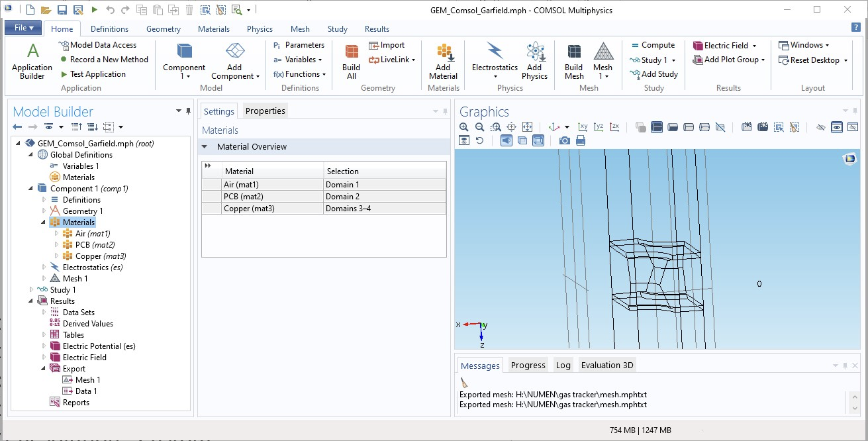Click print icon in Graphics toolbar

(581, 140)
